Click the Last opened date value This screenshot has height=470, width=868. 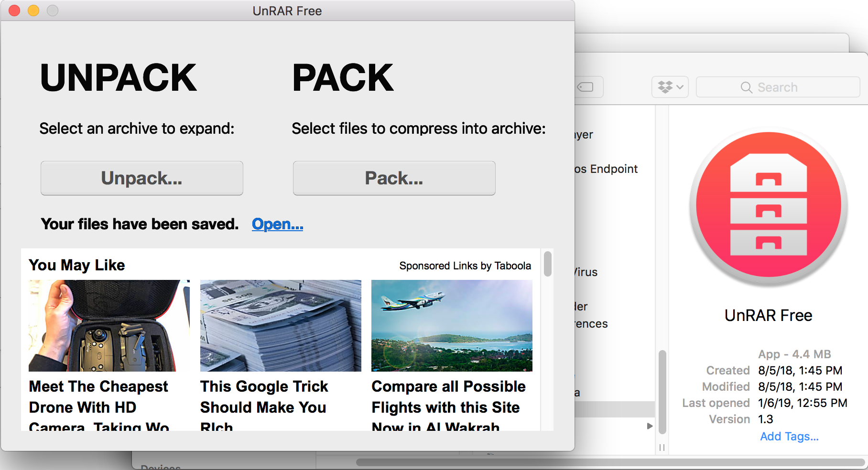[803, 403]
